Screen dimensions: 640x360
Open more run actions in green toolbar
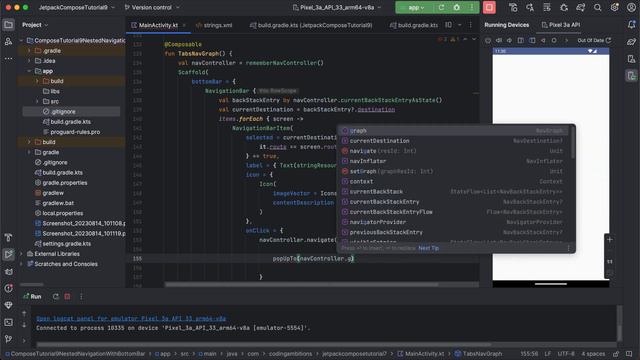pyautogui.click(x=471, y=7)
